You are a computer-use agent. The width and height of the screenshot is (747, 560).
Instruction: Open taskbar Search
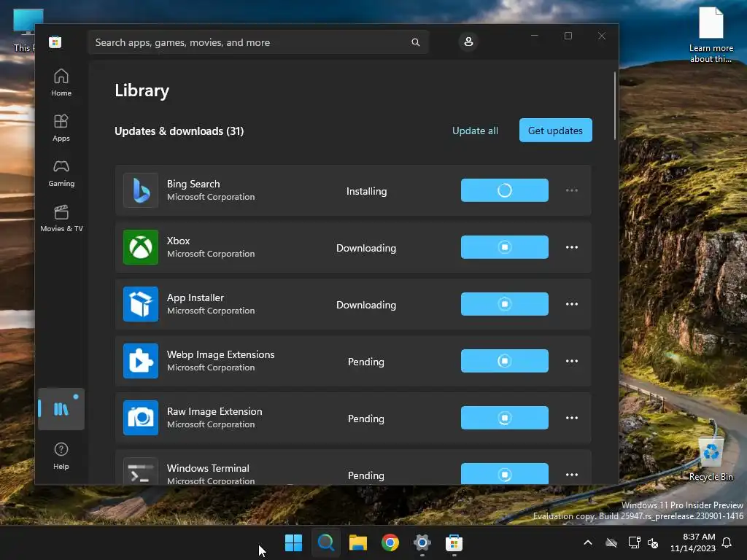point(326,542)
